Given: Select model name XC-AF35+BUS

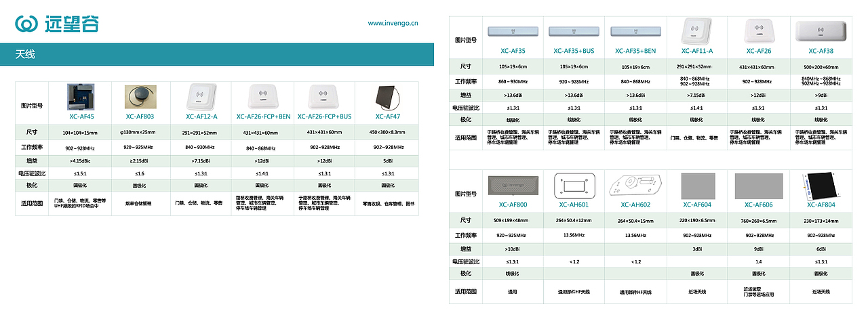Looking at the screenshot, I should 574,51.
